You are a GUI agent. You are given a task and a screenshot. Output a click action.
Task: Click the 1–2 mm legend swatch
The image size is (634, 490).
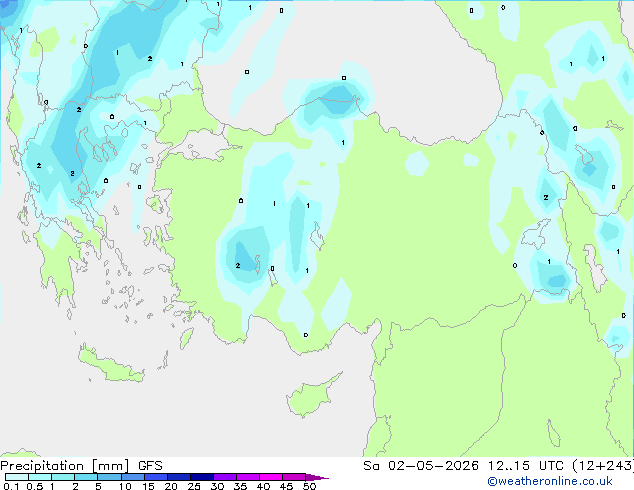(63, 477)
